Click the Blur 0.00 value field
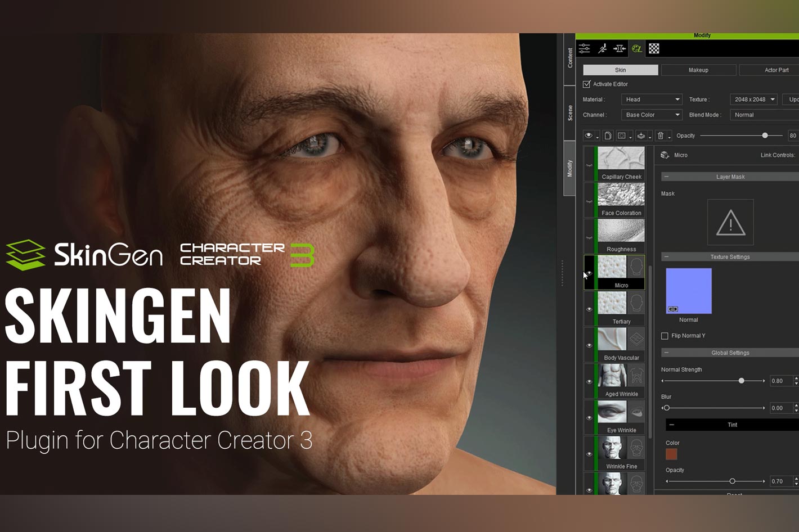The image size is (799, 532). (x=781, y=408)
